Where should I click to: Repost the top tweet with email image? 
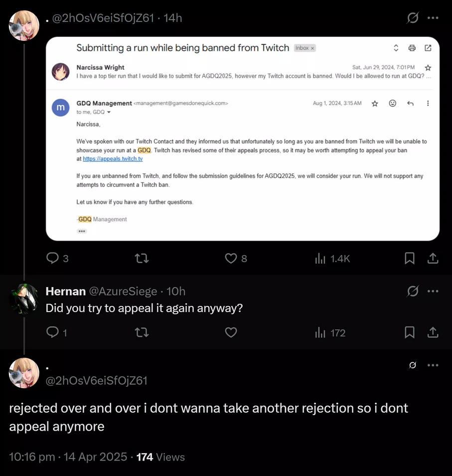click(x=142, y=258)
